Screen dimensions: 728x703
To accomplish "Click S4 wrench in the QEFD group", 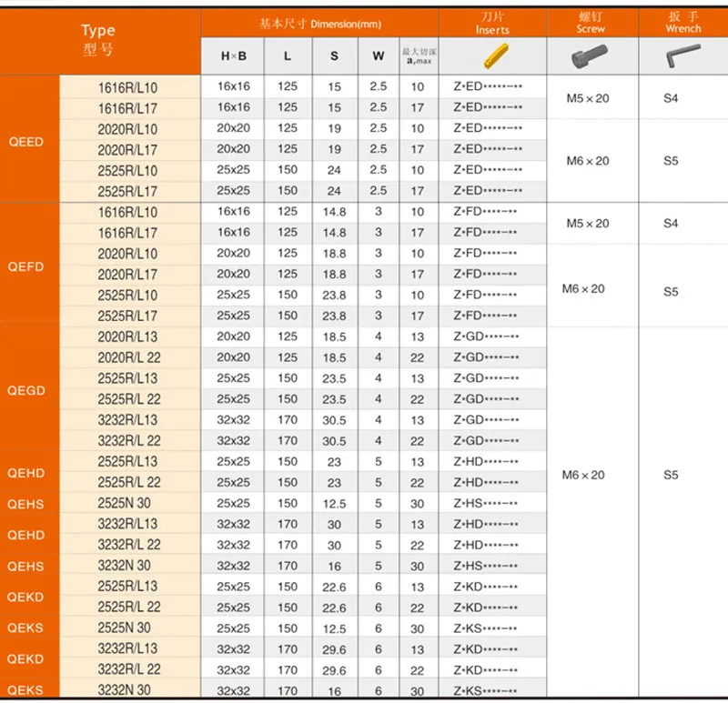I will (671, 224).
